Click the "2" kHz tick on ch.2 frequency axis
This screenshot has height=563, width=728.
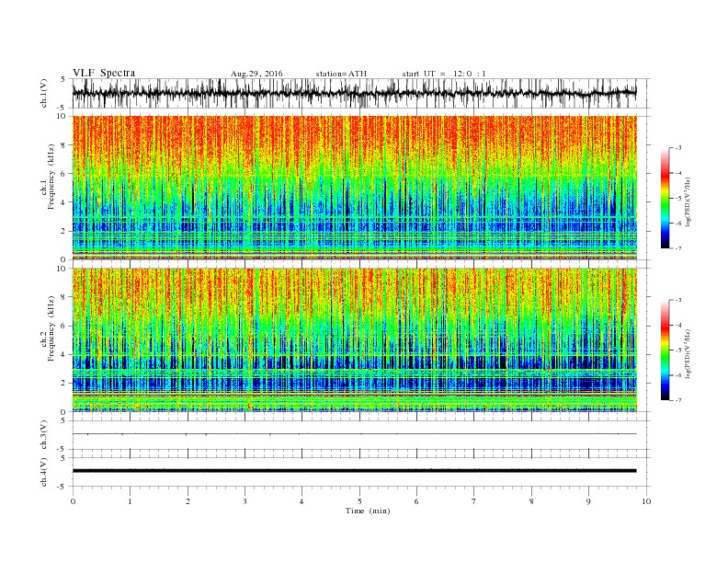63,384
